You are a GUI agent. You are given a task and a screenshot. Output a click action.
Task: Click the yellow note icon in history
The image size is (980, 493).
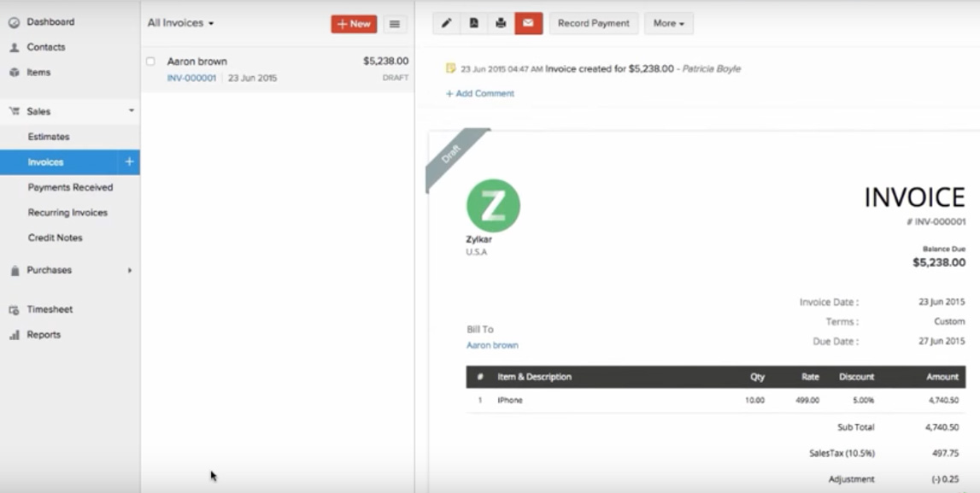click(x=450, y=68)
